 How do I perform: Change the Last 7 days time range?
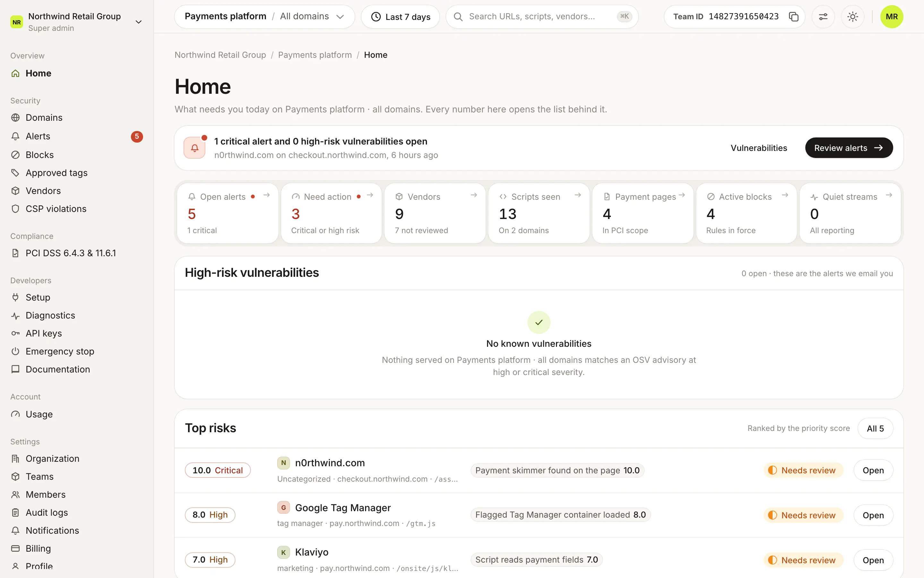click(400, 17)
